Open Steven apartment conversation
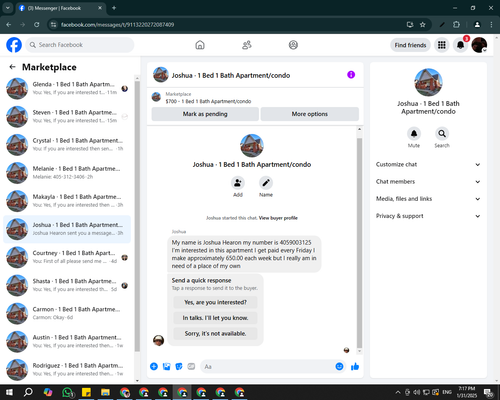 click(x=67, y=116)
